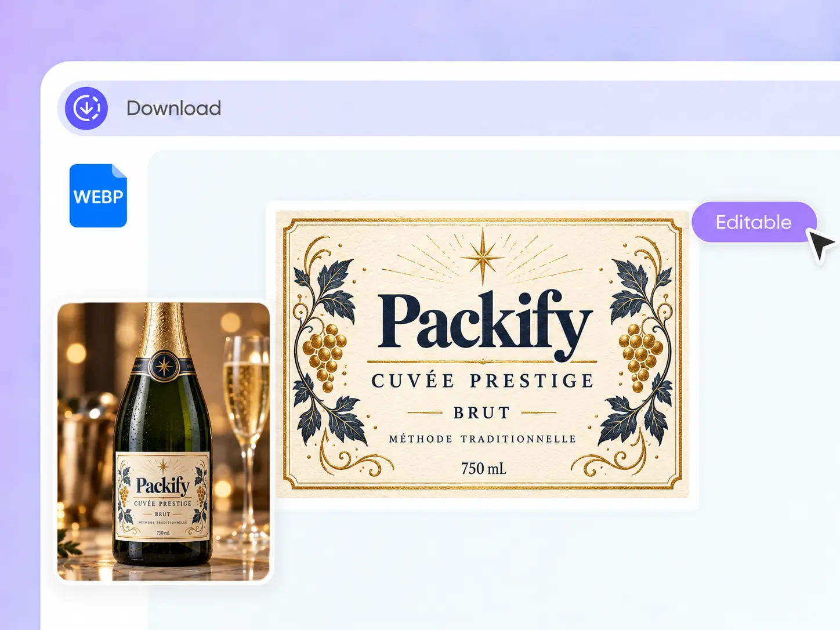Click the Download label text
The image size is (840, 630).
[x=173, y=108]
